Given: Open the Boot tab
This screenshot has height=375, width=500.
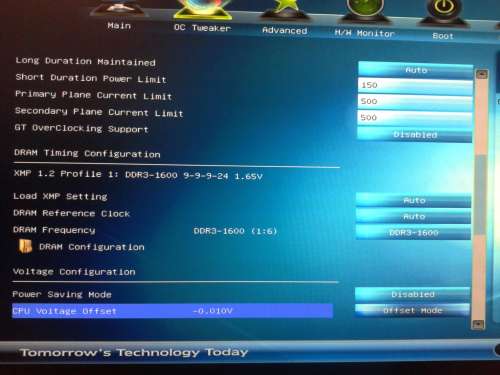Looking at the screenshot, I should click(x=443, y=36).
